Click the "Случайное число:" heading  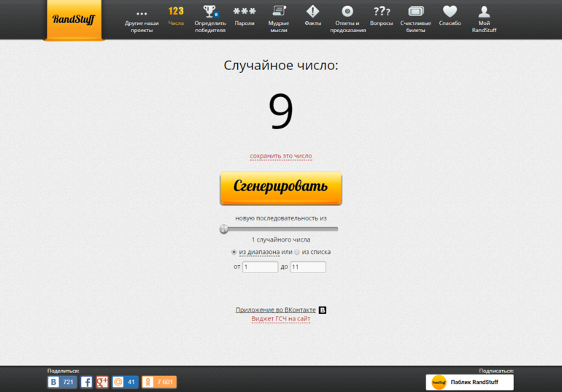(x=281, y=66)
